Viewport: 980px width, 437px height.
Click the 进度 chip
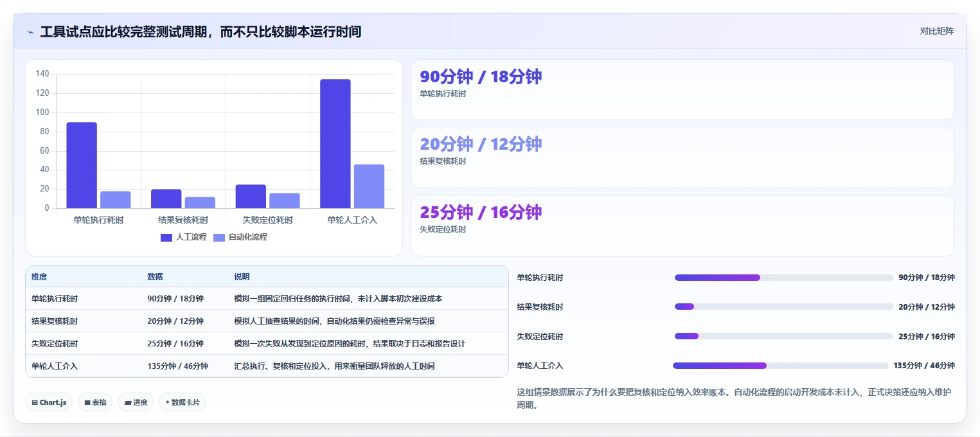click(136, 402)
